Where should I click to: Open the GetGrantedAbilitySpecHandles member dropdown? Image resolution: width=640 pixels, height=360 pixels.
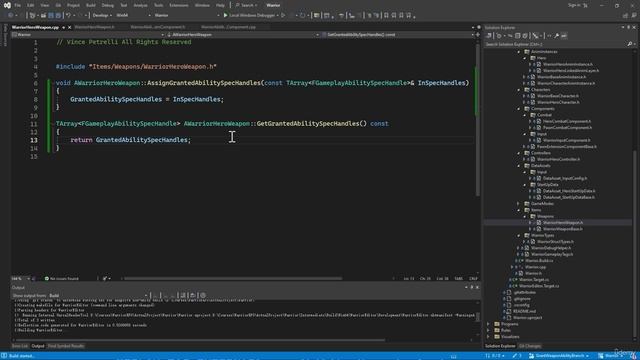pyautogui.click(x=398, y=35)
